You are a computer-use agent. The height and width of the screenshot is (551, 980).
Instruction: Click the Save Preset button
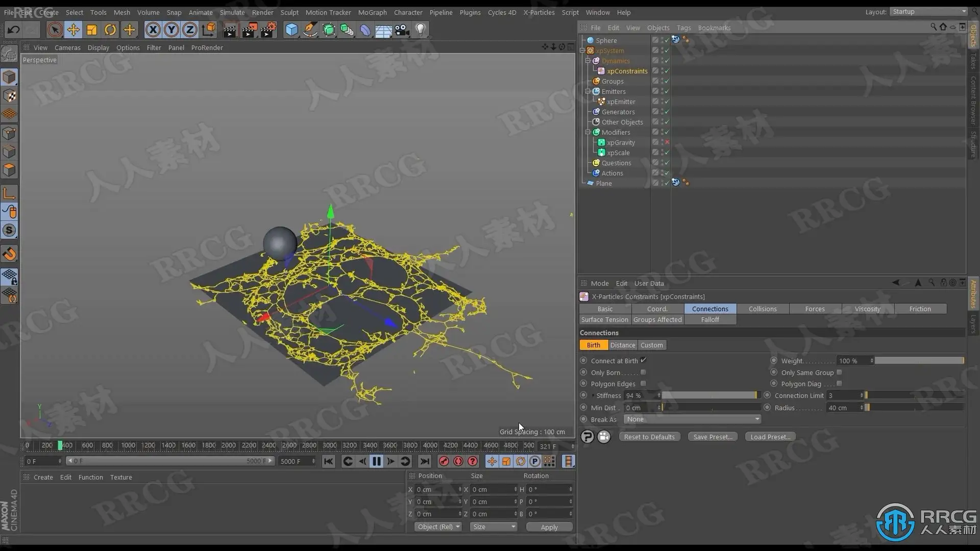(713, 437)
